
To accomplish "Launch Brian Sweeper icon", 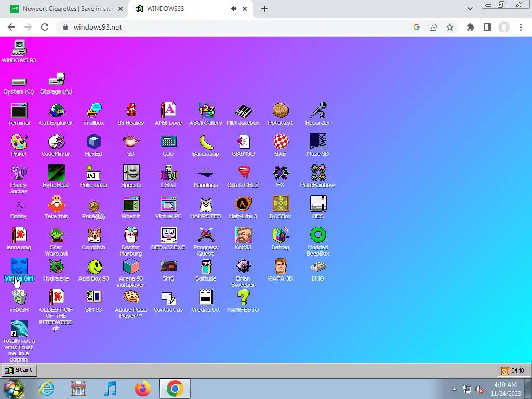I will click(243, 273).
